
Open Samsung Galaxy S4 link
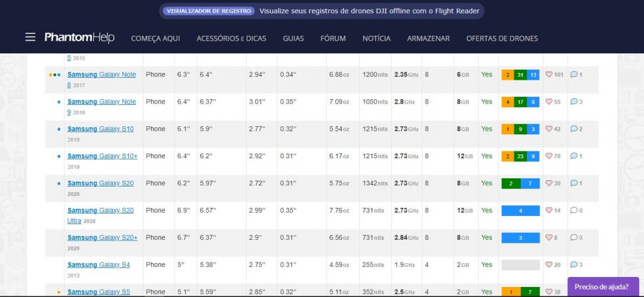pyautogui.click(x=99, y=264)
